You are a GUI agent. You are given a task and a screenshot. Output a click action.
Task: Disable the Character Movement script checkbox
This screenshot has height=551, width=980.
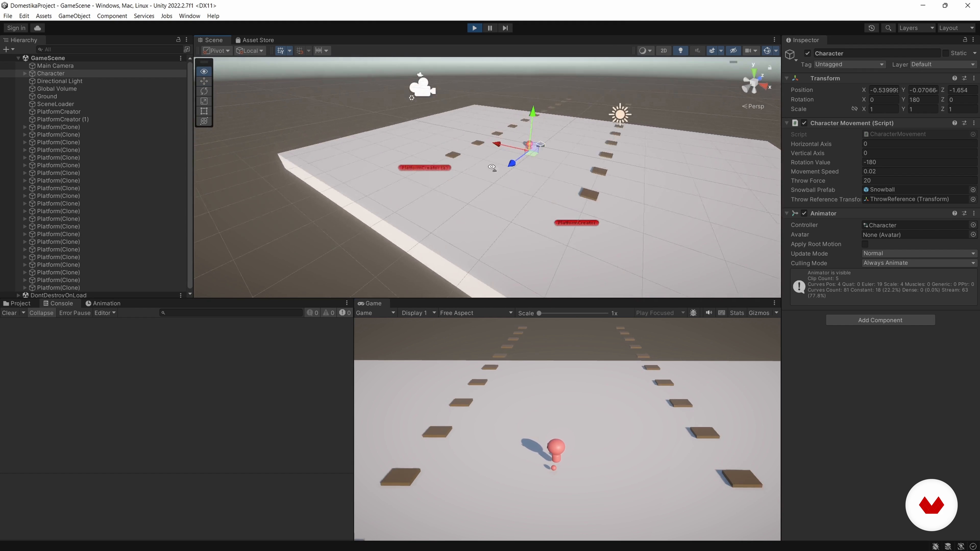point(804,123)
